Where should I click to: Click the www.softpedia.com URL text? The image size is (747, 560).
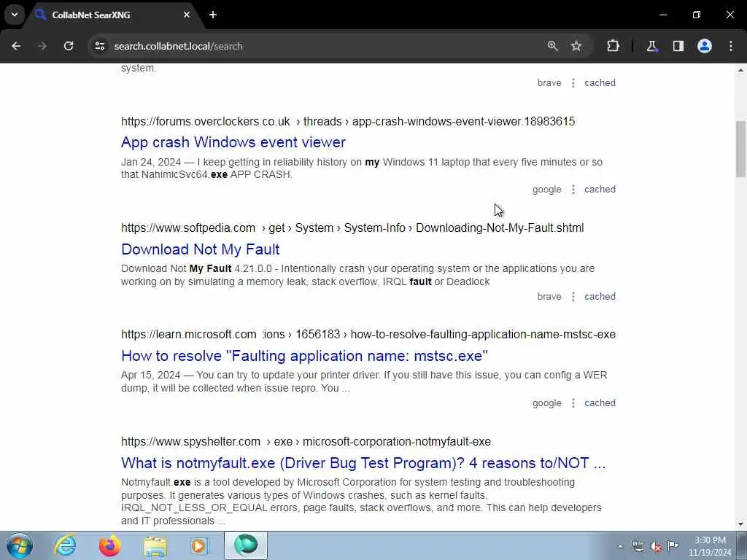pos(188,228)
